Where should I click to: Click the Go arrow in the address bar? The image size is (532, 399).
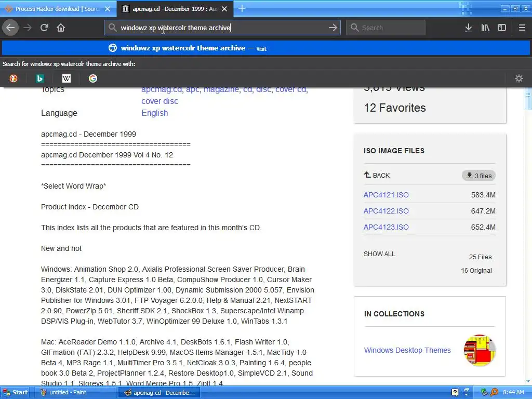pos(333,28)
